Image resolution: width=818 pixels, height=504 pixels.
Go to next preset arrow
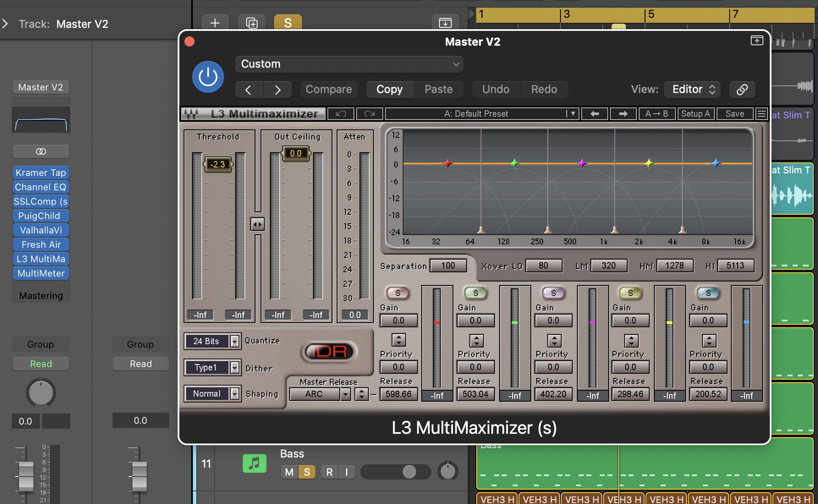(277, 90)
